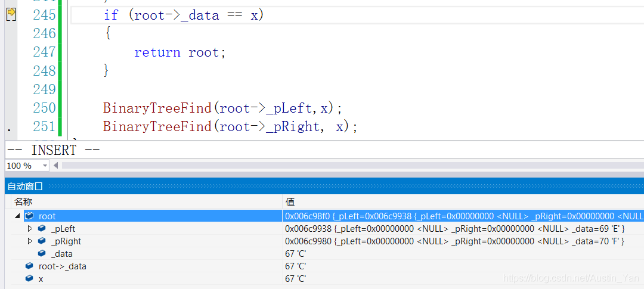The height and width of the screenshot is (289, 644).
Task: Click line number 250 in the gutter
Action: click(44, 108)
